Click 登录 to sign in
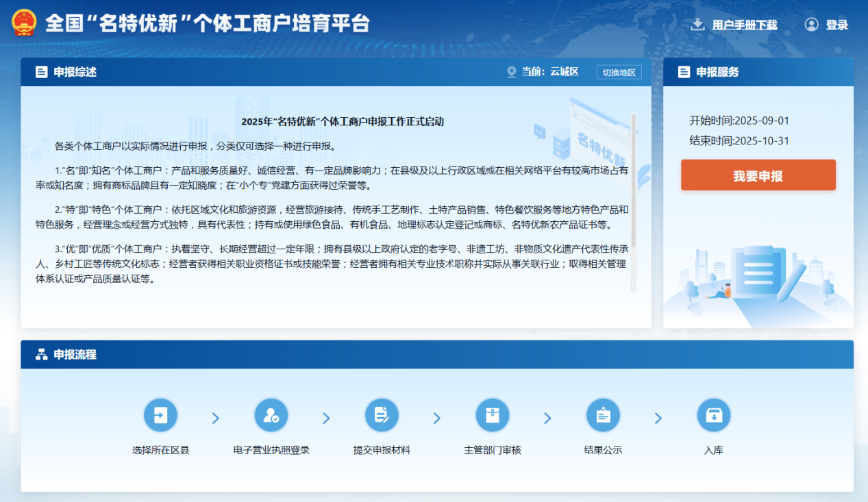The image size is (868, 502). (x=837, y=24)
